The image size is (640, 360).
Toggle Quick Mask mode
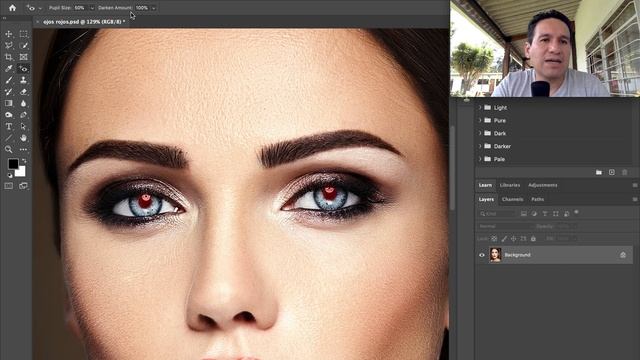pos(9,186)
